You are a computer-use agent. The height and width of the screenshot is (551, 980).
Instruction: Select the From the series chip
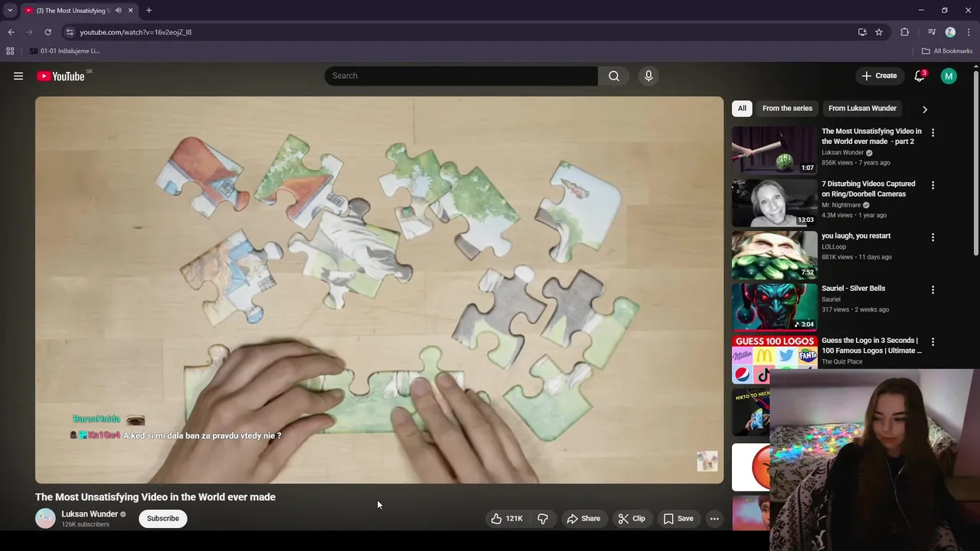pyautogui.click(x=787, y=108)
